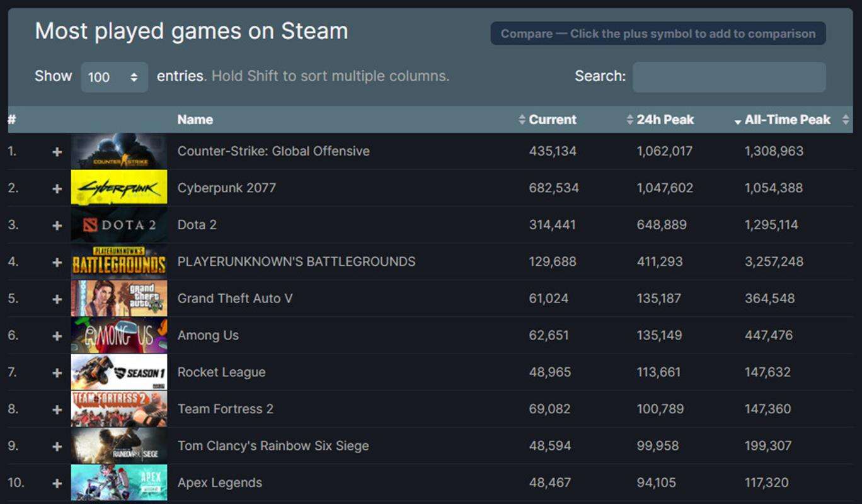862x504 pixels.
Task: Click the Among Us game thumbnail
Action: pos(119,335)
